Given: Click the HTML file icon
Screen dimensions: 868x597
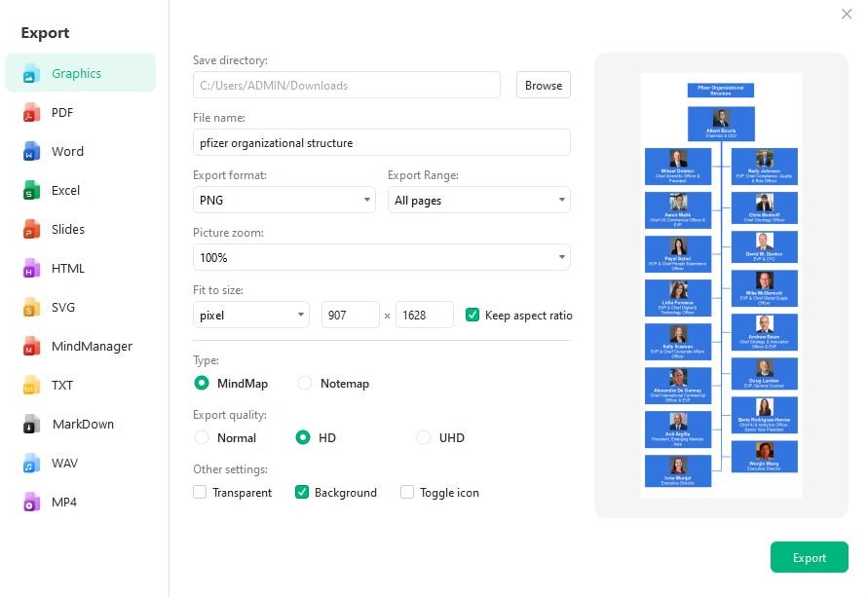Looking at the screenshot, I should click(31, 269).
